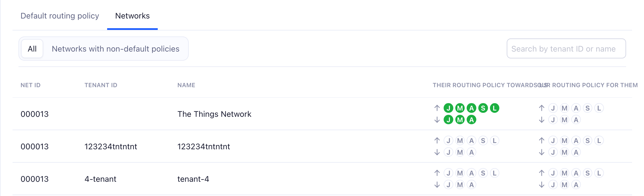Viewport: 644px width, 196px height.
Task: Toggle the green M uplink badge for The Things Network
Action: point(460,108)
